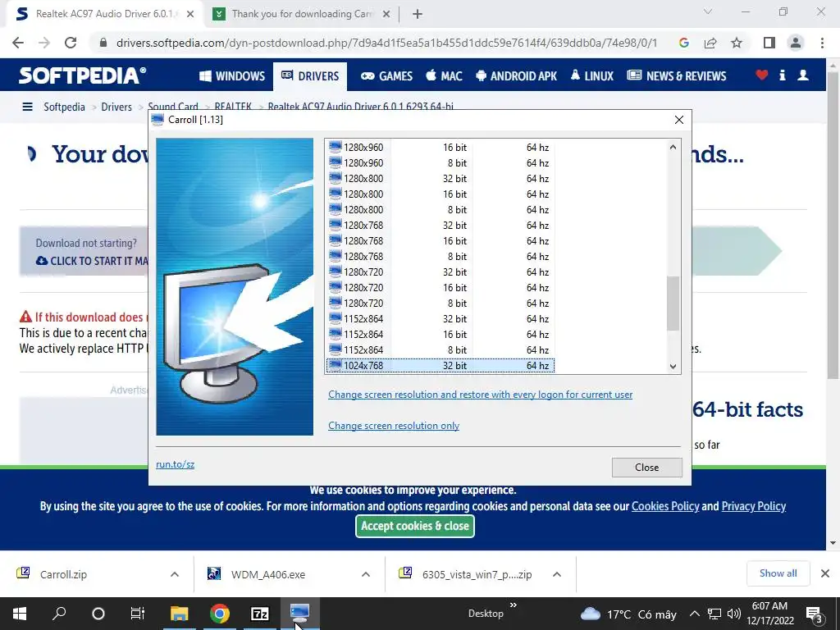Close Carroll window with title bar X
This screenshot has height=630, width=840.
pos(678,120)
